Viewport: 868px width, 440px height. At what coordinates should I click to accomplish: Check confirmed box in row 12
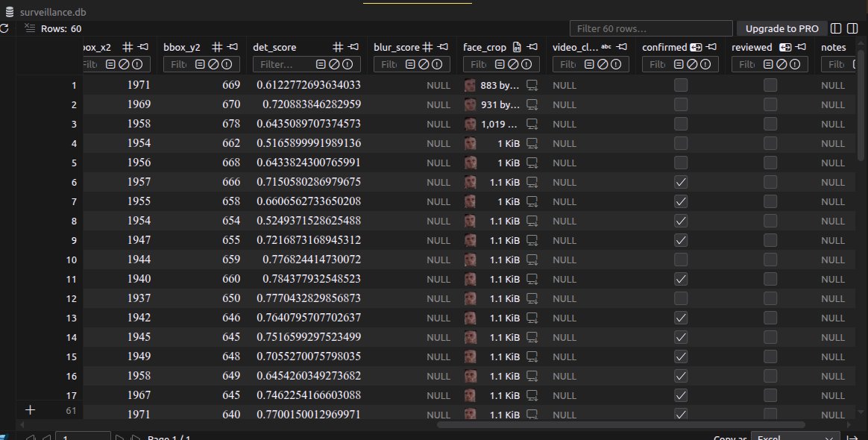[x=681, y=298]
